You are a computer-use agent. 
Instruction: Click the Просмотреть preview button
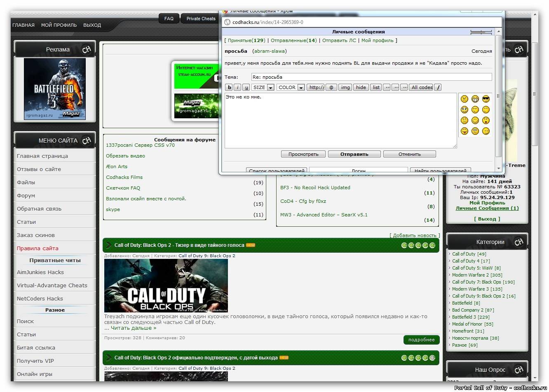[x=303, y=154]
